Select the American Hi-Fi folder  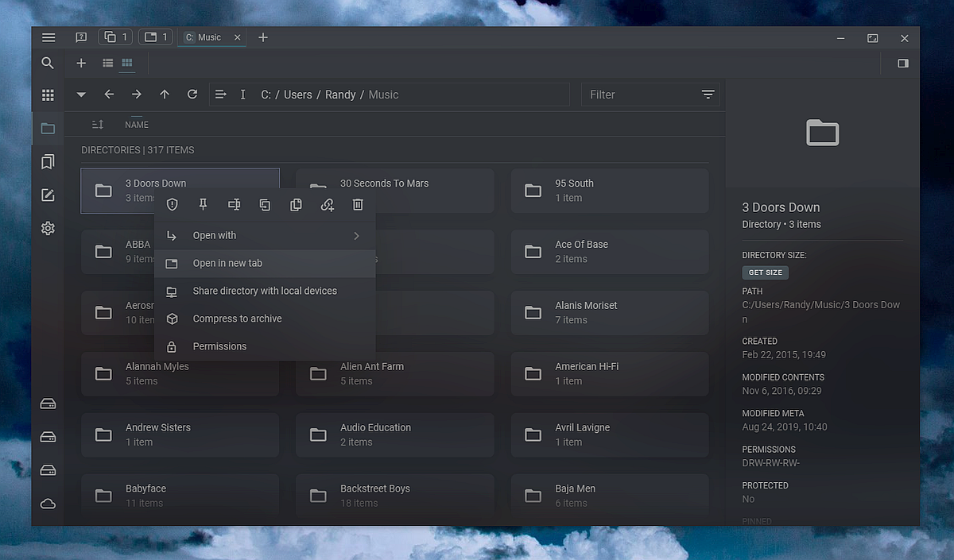610,374
